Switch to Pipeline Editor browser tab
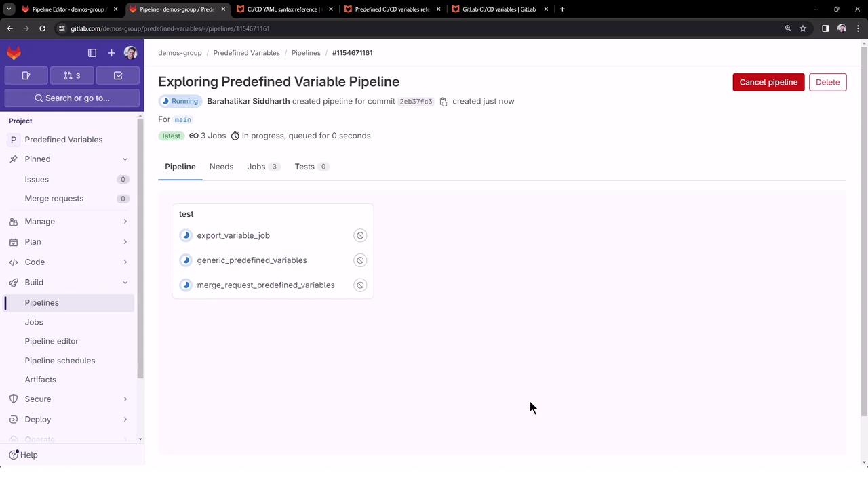Viewport: 868px width, 488px height. coord(68,9)
